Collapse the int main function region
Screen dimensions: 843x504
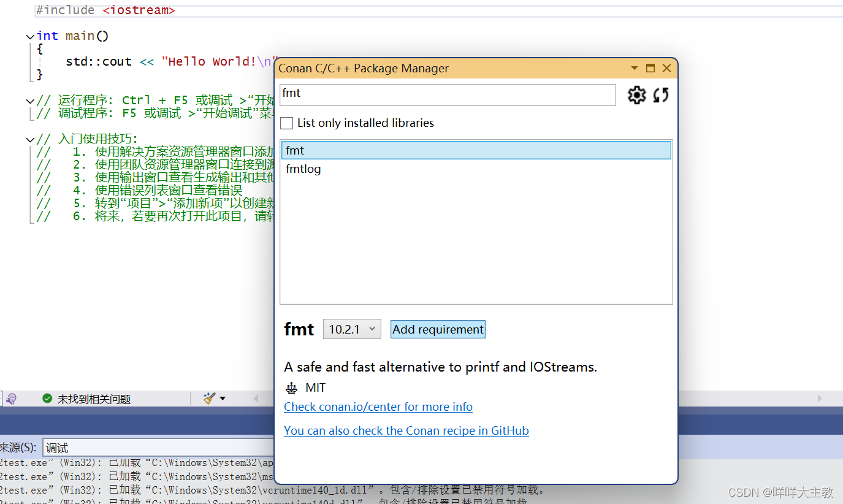[x=29, y=36]
